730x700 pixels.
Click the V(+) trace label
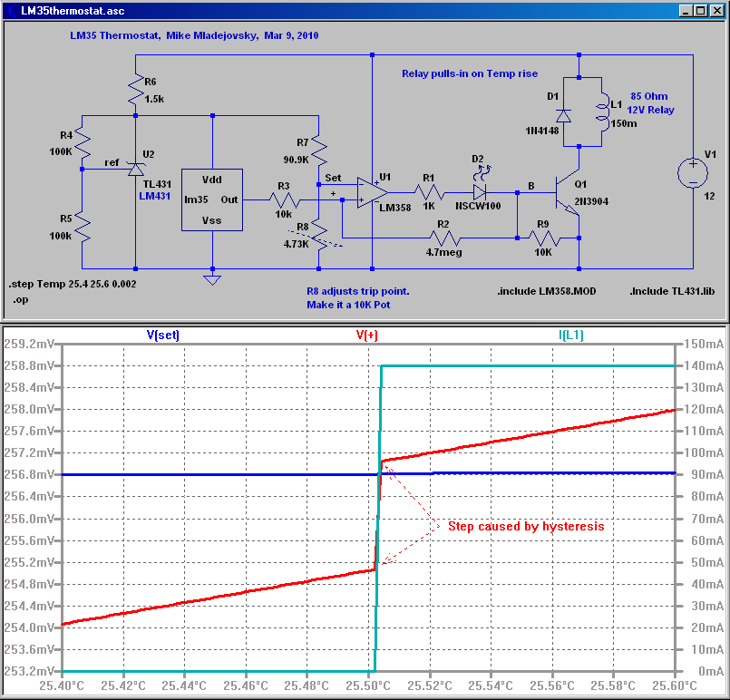(x=367, y=335)
